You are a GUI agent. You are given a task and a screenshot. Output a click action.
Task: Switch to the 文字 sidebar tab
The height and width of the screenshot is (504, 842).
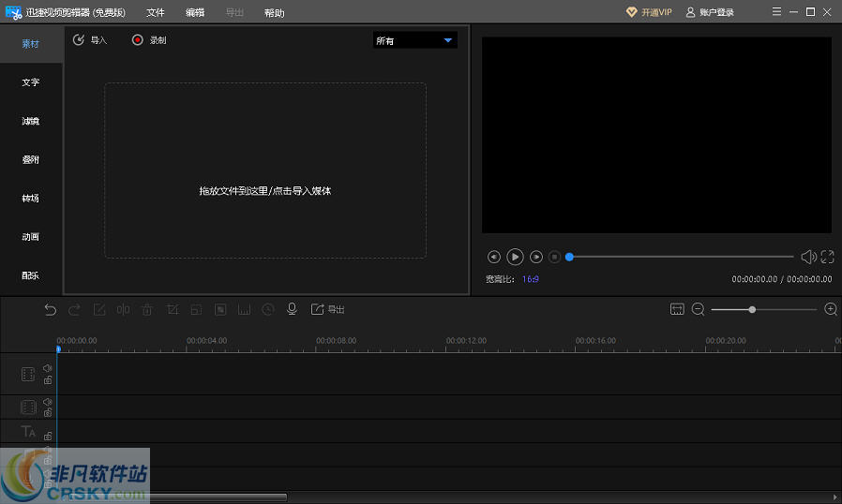31,82
